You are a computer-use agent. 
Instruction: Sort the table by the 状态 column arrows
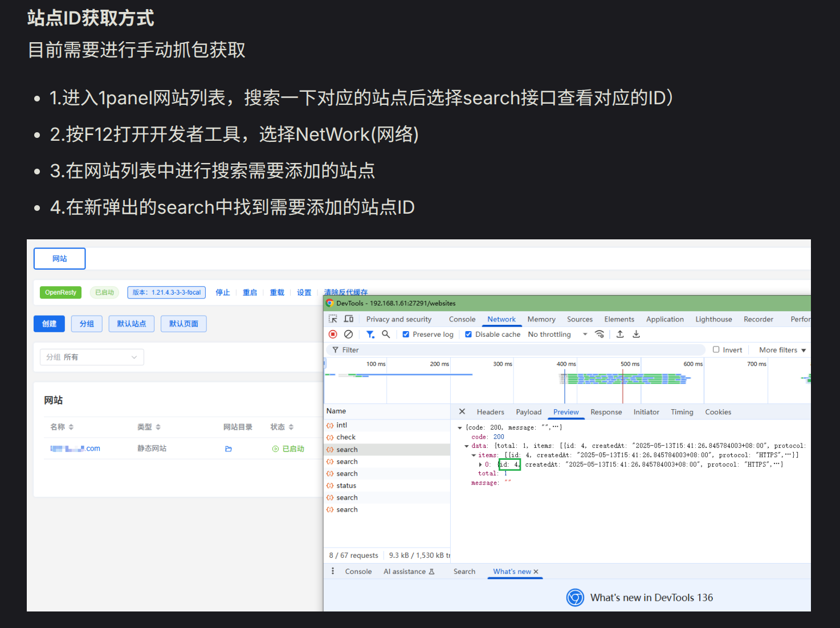click(x=291, y=427)
